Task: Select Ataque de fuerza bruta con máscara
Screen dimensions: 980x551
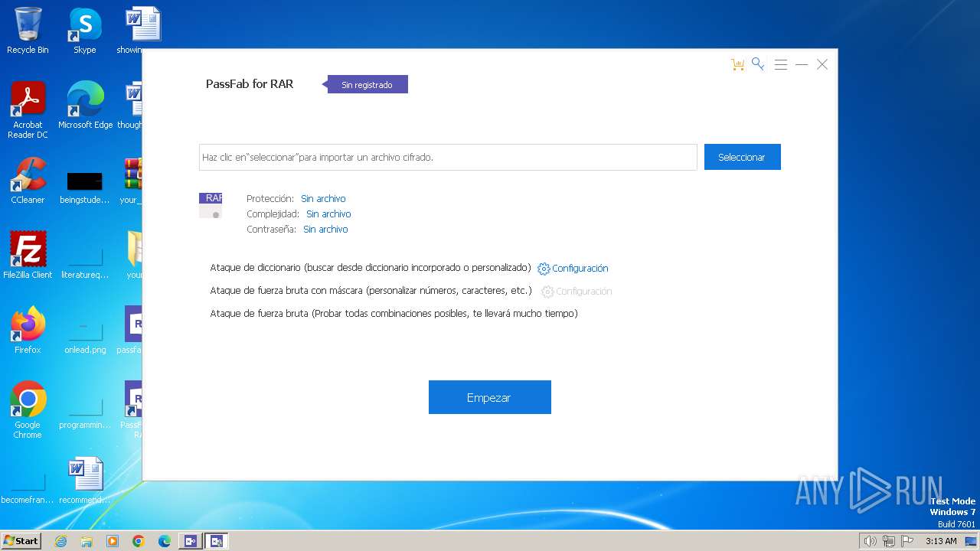Action: 371,291
